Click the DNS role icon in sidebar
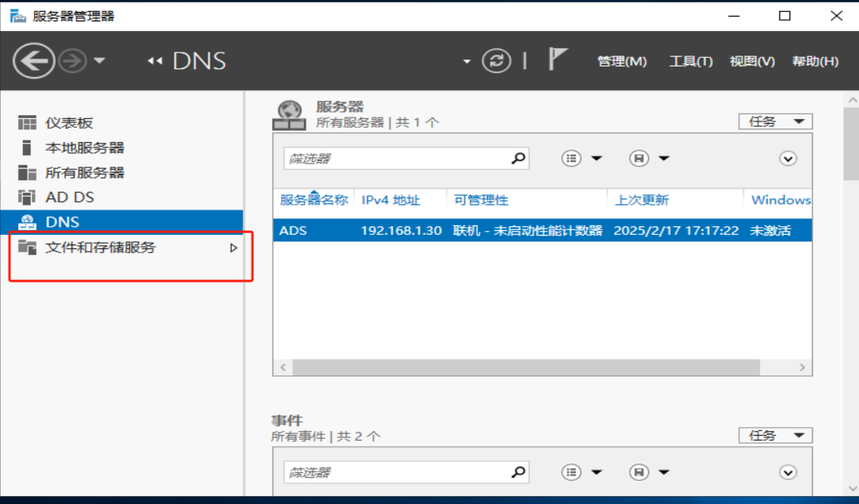This screenshot has height=504, width=859. [27, 222]
